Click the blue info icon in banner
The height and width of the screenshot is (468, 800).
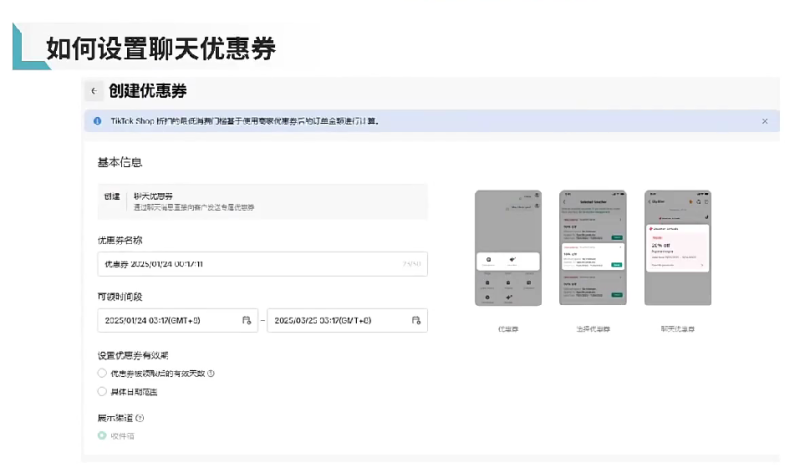click(x=97, y=121)
